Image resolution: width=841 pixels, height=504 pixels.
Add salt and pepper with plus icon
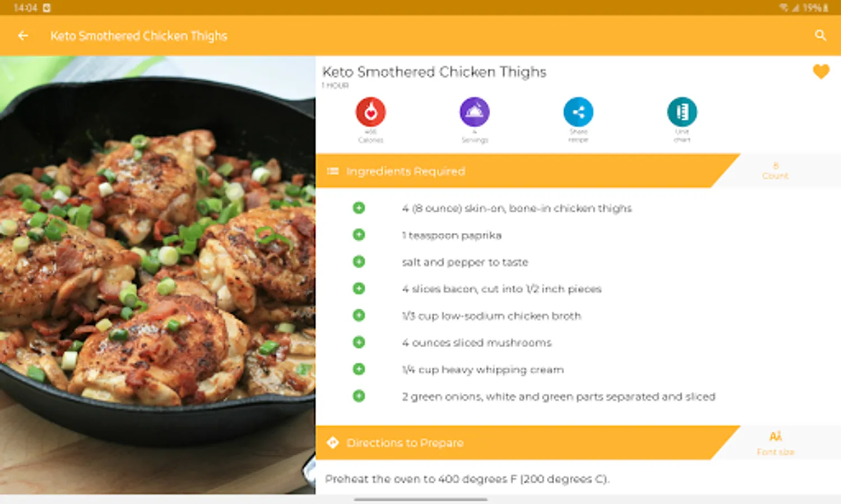[359, 262]
